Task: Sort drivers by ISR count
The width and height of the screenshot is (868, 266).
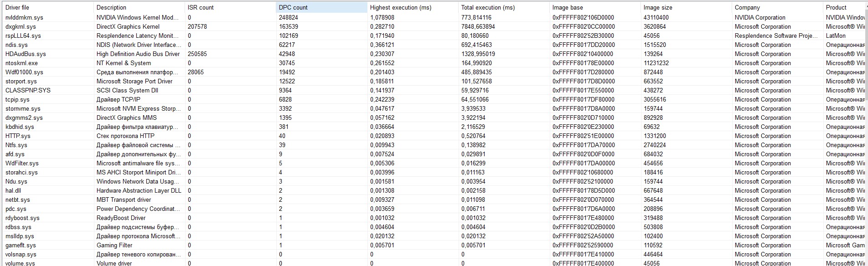Action: click(201, 7)
